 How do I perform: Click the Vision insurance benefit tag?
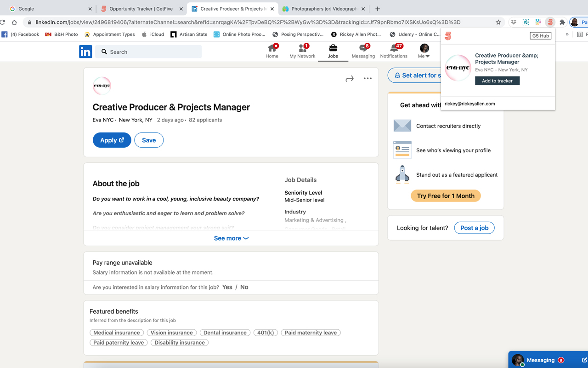tap(172, 333)
